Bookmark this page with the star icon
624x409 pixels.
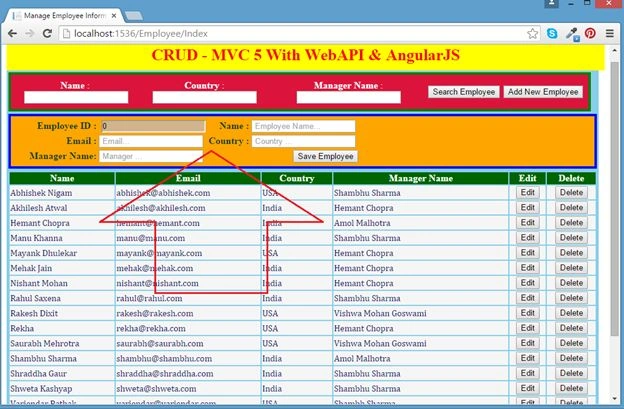click(532, 34)
